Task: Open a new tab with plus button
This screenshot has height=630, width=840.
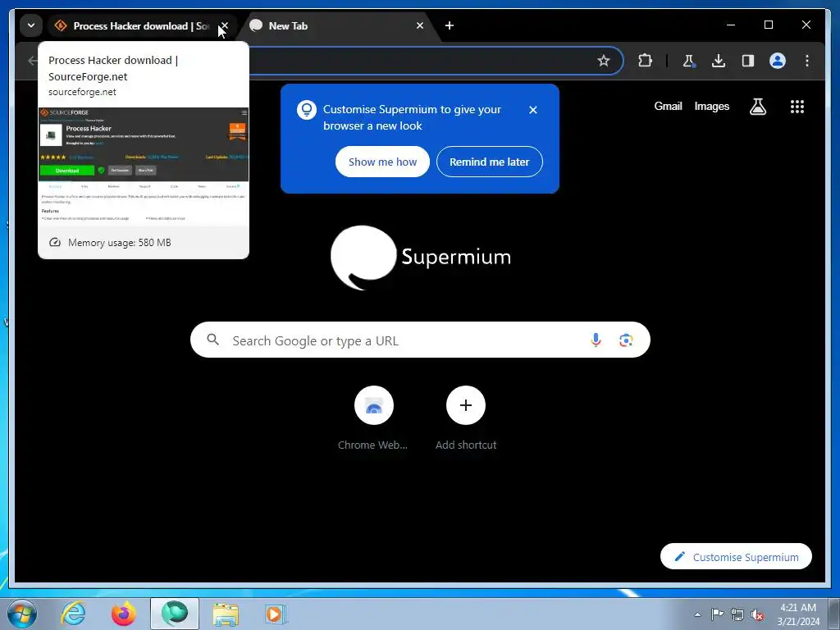Action: tap(450, 25)
